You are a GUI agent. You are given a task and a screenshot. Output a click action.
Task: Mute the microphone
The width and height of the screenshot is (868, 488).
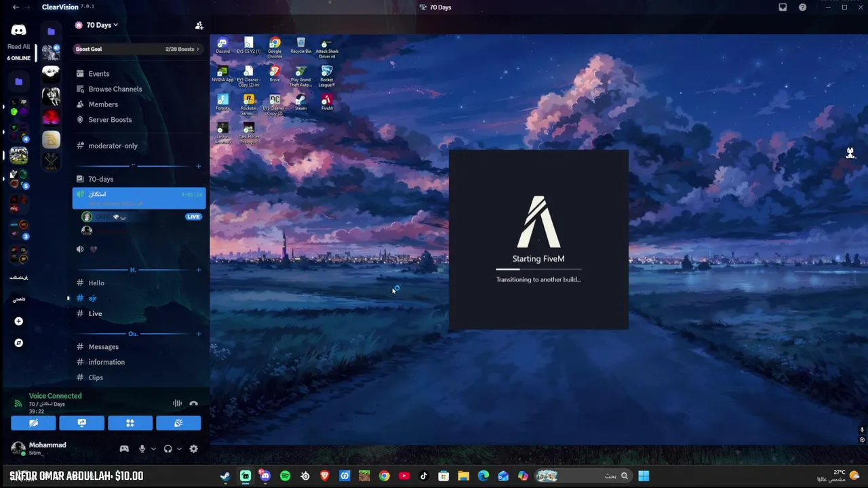[142, 449]
